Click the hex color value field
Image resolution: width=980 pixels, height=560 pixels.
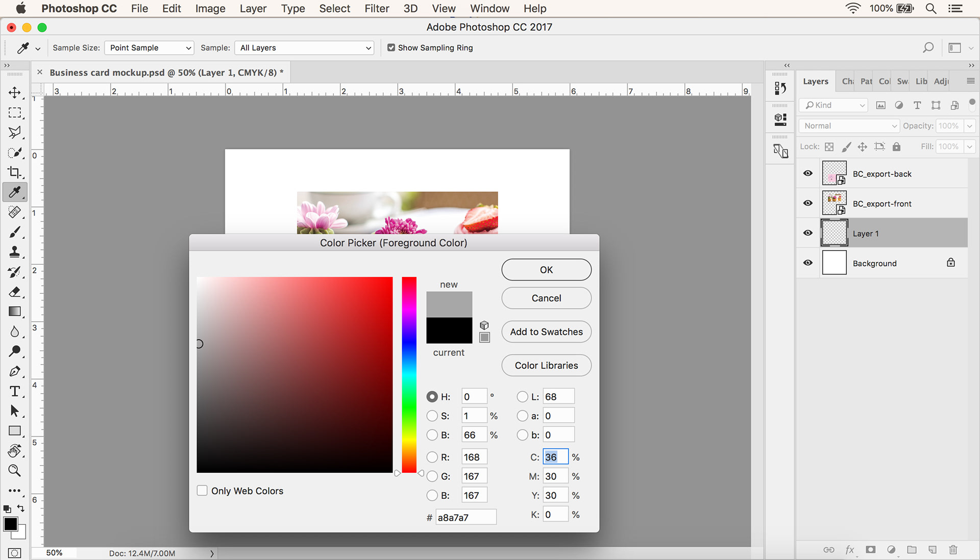465,517
